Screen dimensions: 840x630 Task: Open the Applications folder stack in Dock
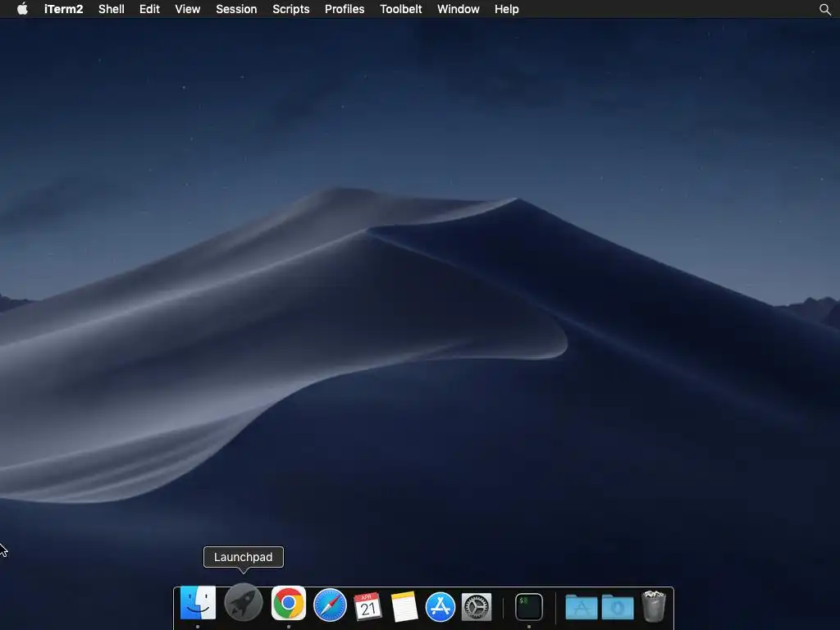coord(582,608)
